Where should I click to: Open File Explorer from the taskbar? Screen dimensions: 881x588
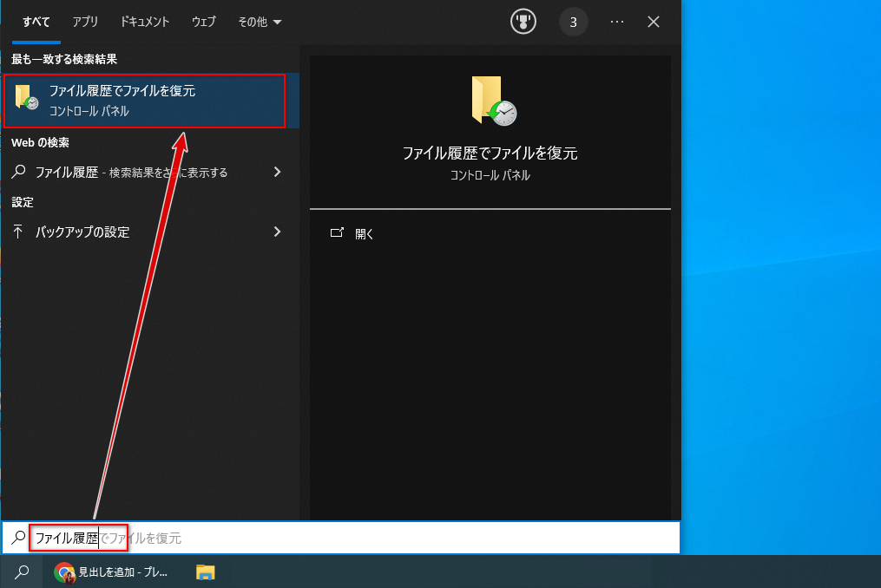point(205,572)
